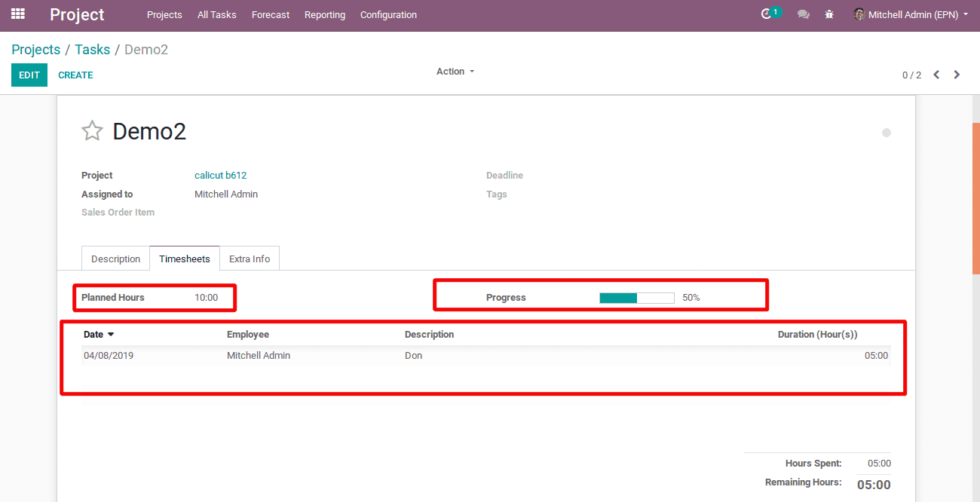
Task: Click the Don description cell
Action: click(x=413, y=356)
